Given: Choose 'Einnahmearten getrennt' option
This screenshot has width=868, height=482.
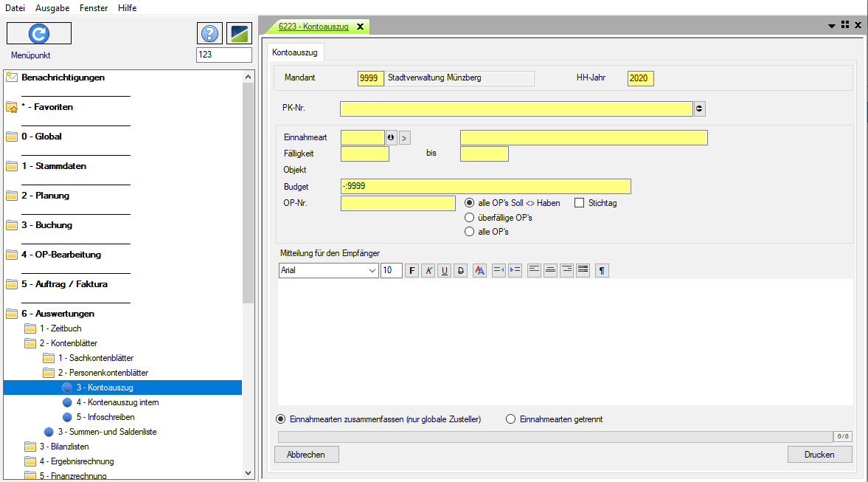Looking at the screenshot, I should [x=510, y=419].
